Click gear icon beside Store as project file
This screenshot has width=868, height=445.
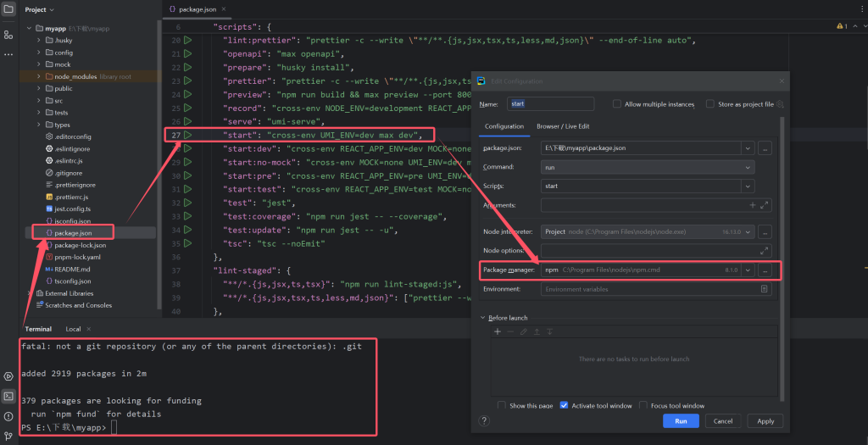click(780, 104)
